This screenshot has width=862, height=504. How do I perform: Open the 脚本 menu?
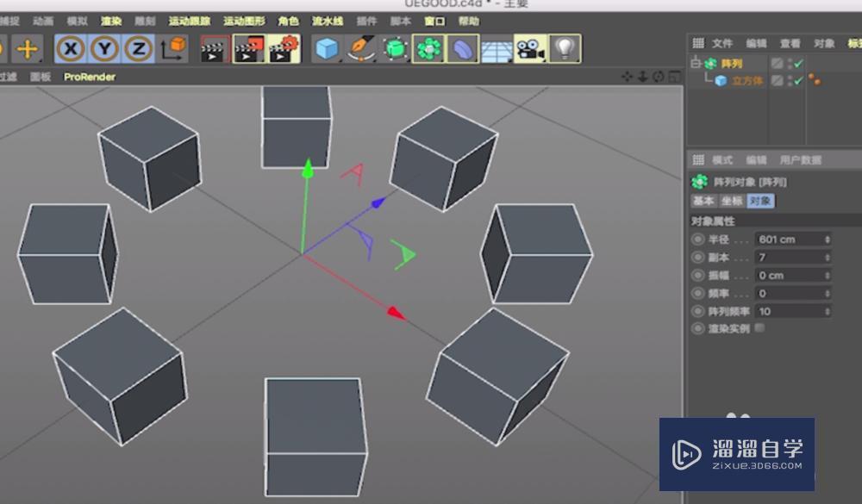coord(401,21)
